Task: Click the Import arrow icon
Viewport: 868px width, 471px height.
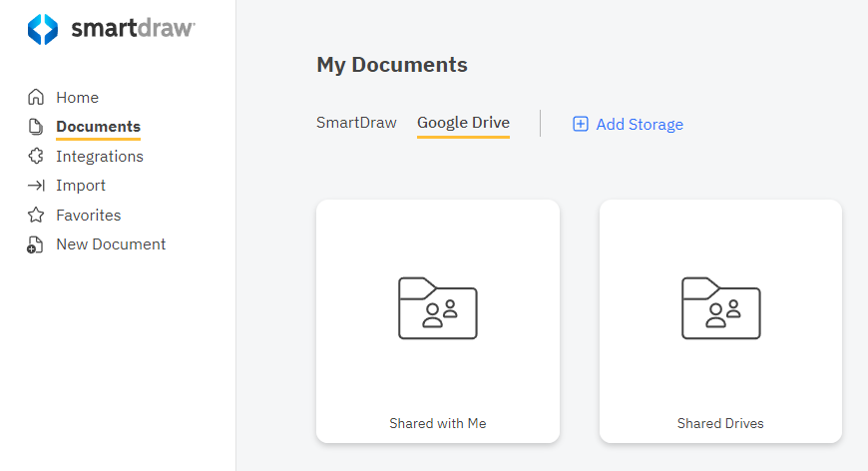Action: [36, 186]
